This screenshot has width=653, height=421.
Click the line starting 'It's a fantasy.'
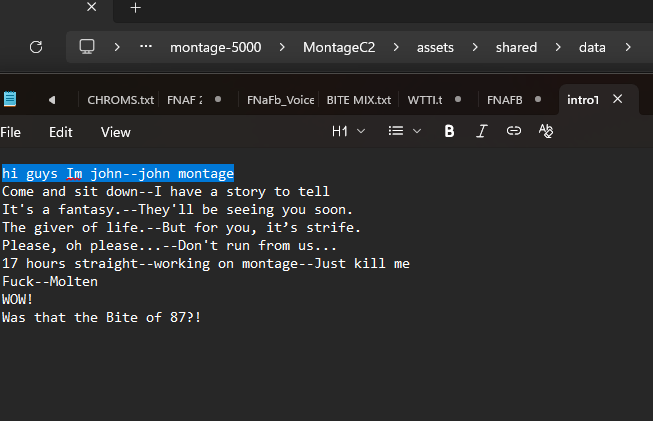177,209
